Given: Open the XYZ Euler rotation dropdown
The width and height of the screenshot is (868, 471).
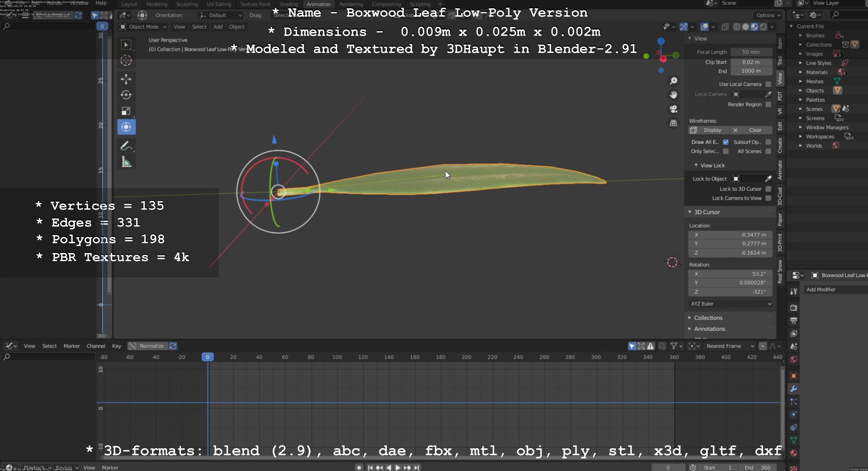Looking at the screenshot, I should point(730,304).
